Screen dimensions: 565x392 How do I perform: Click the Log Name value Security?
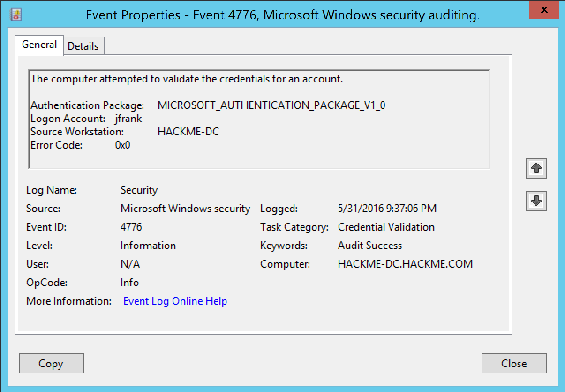[x=139, y=190]
